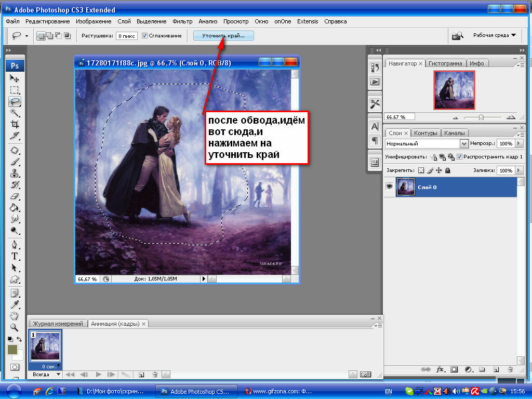Hide Слой 0 using eye icon
This screenshot has width=532, height=399.
pos(389,187)
